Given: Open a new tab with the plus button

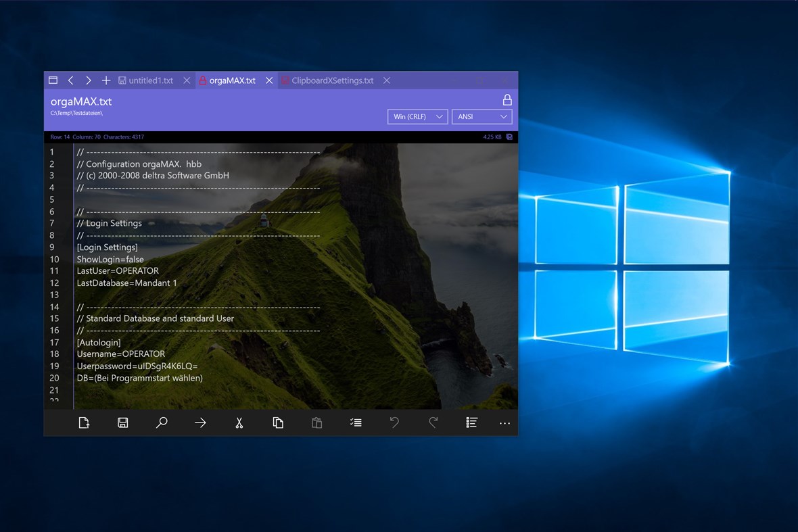Looking at the screenshot, I should click(x=105, y=80).
